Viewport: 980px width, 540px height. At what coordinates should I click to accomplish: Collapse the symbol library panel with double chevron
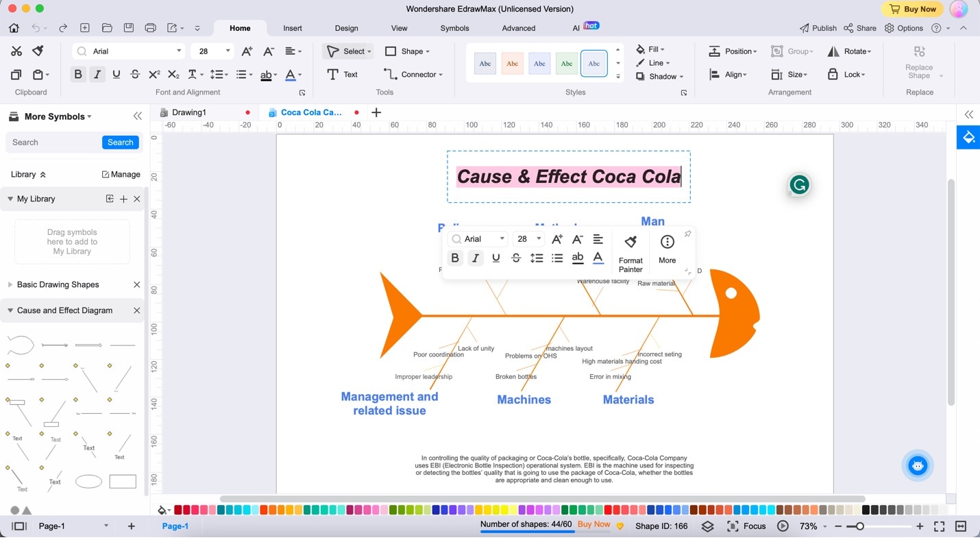[x=138, y=116]
